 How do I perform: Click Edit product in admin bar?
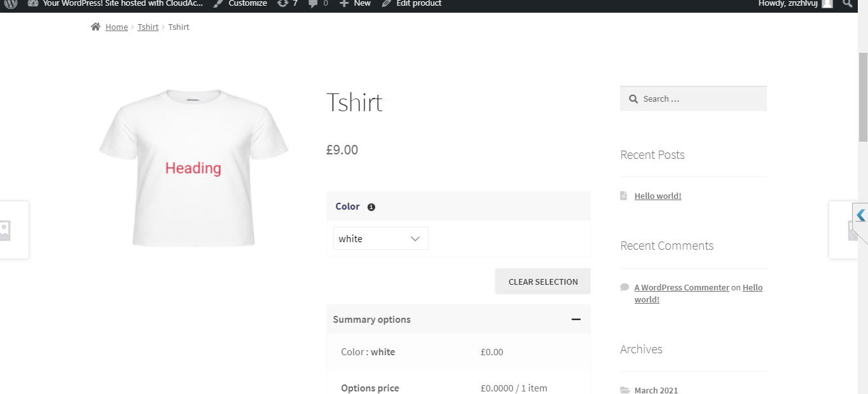point(411,4)
